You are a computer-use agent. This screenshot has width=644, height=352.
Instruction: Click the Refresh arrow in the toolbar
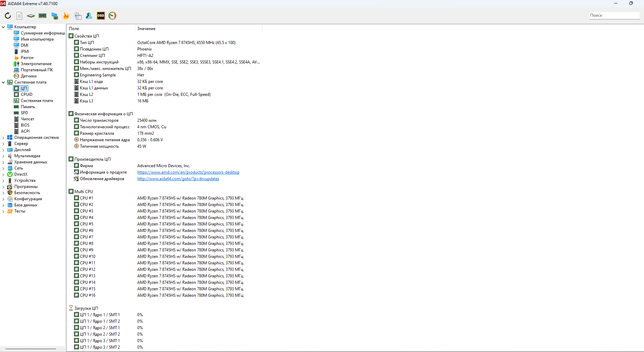8,16
